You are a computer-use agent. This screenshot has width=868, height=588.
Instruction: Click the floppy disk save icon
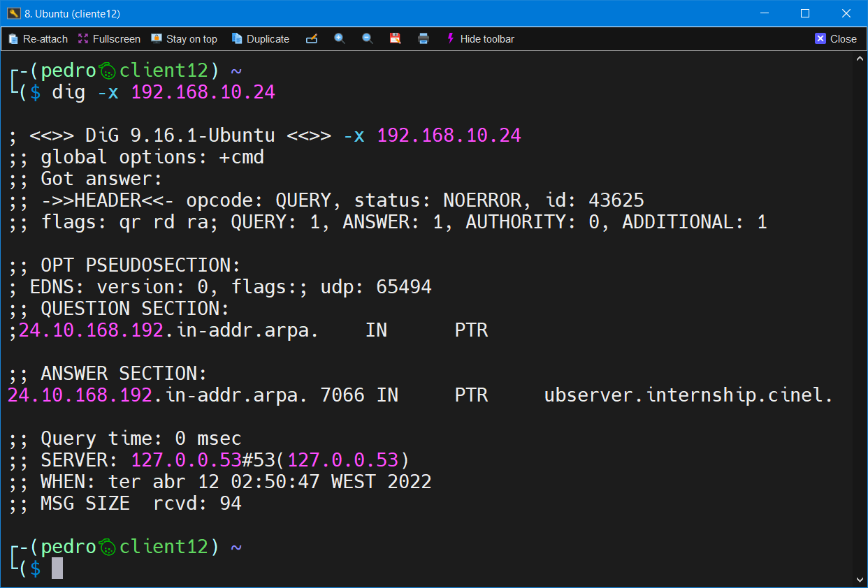click(x=396, y=39)
